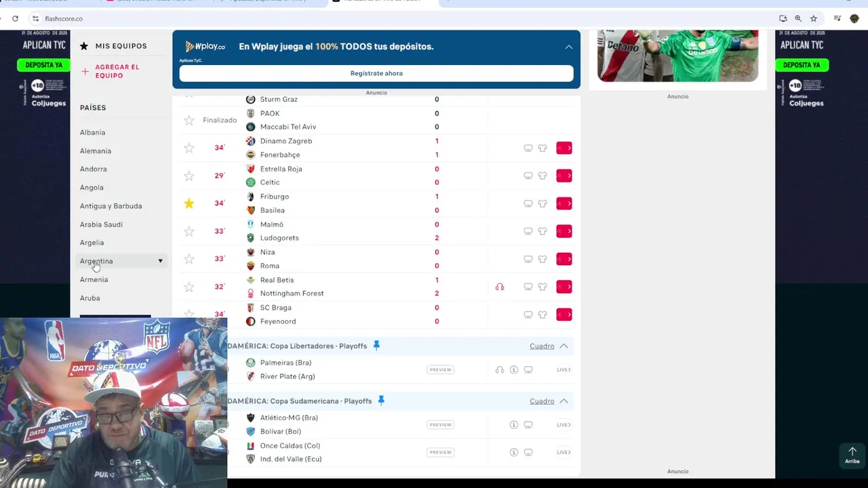This screenshot has height=488, width=868.
Task: Collapse the Copa Libertadores Playoffs section
Action: coord(564,346)
